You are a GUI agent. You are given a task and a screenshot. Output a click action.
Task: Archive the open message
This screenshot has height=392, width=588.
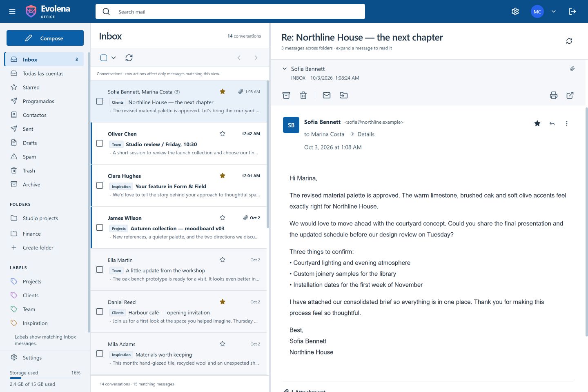click(x=286, y=95)
